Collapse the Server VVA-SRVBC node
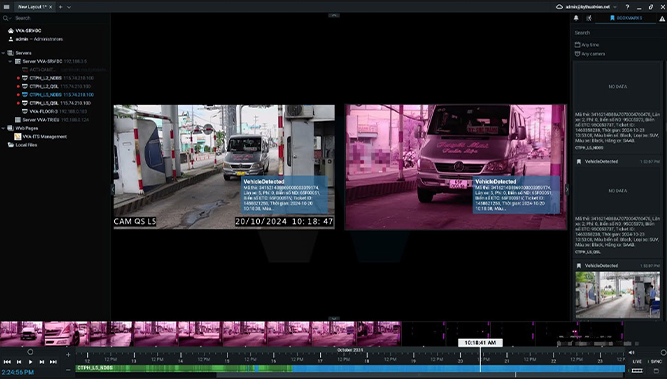The width and height of the screenshot is (667, 379). click(x=10, y=61)
